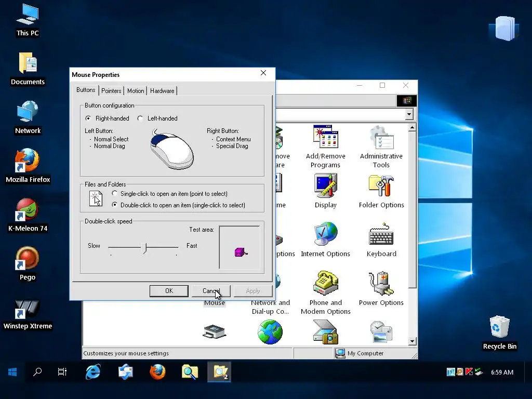Switch to the Hardware tab

pyautogui.click(x=162, y=90)
